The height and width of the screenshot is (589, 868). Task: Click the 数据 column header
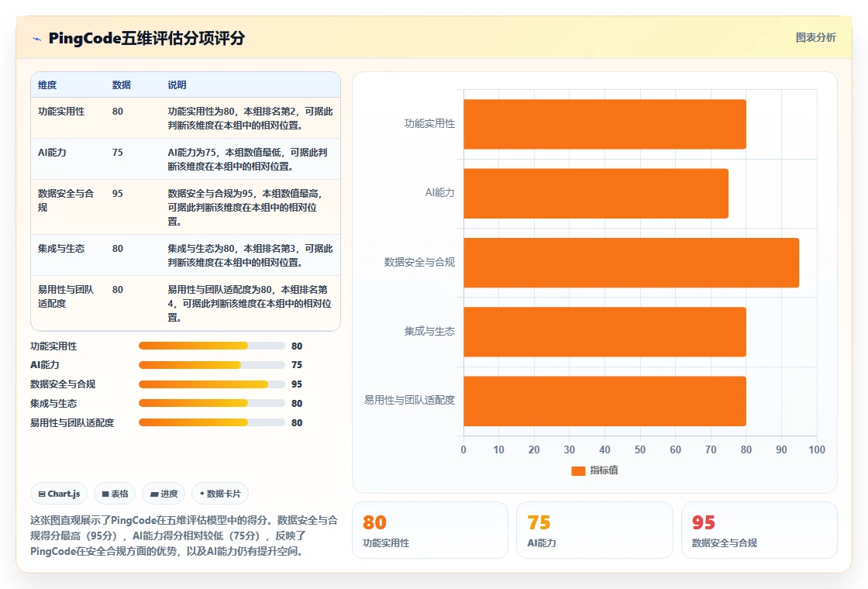pos(121,85)
